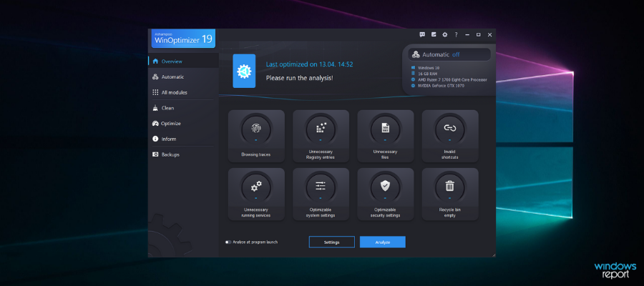The height and width of the screenshot is (286, 644).
Task: Go to Overview in the sidebar
Action: 183,61
